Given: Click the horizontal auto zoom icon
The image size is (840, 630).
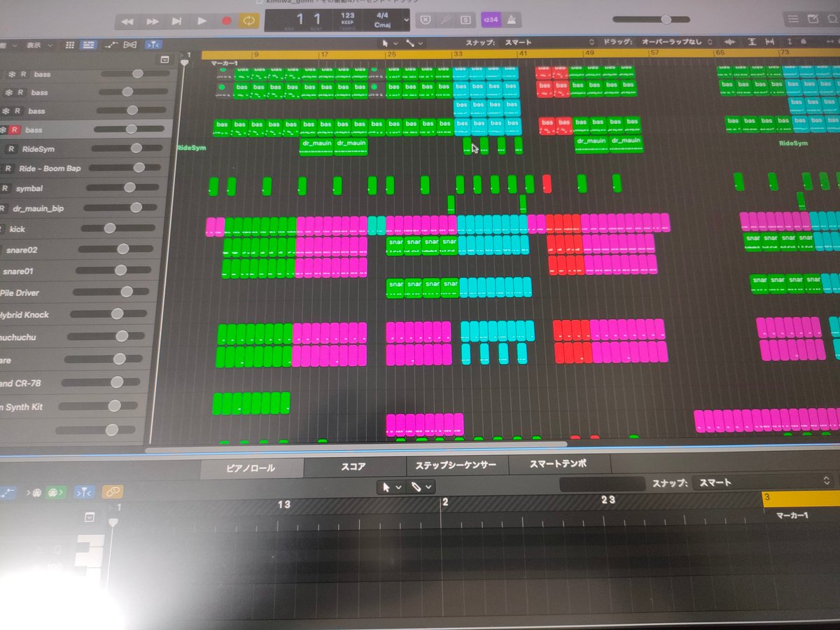Looking at the screenshot, I should [x=770, y=43].
